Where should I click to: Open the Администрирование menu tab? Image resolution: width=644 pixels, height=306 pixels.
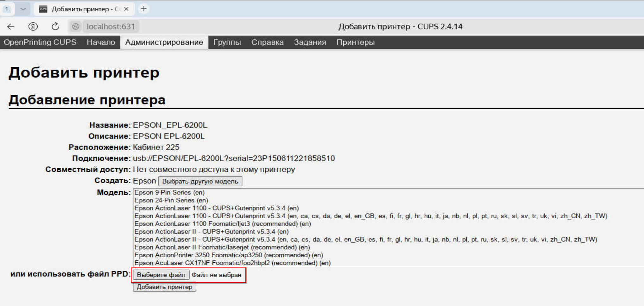point(164,42)
